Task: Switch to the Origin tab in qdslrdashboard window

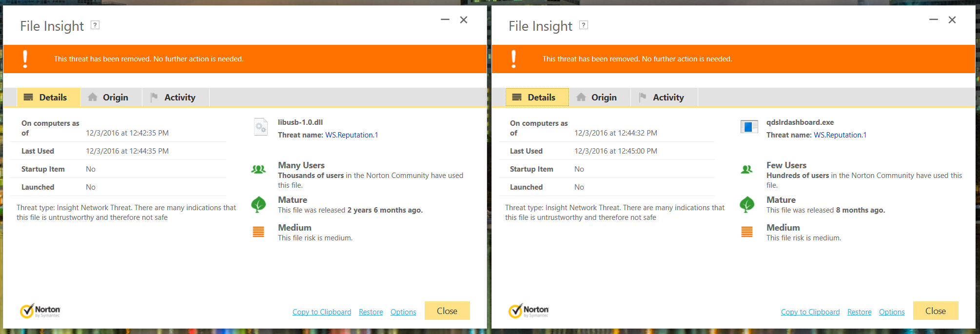Action: click(600, 98)
